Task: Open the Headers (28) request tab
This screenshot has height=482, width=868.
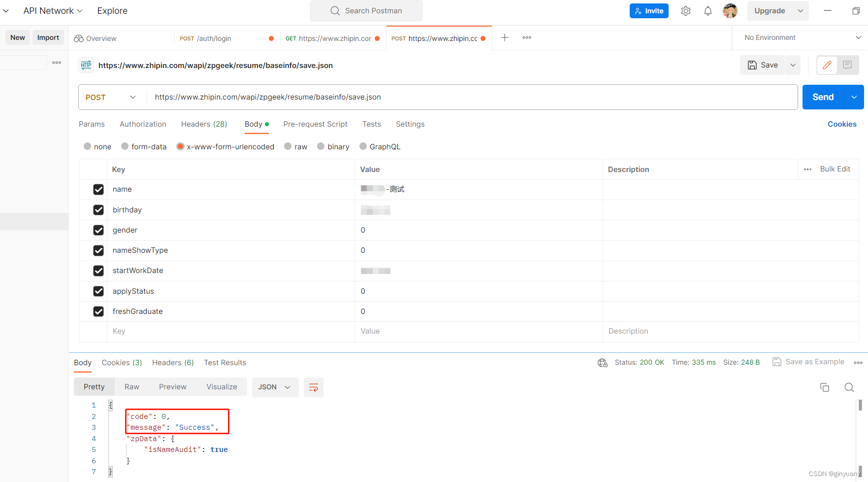Action: click(x=204, y=124)
